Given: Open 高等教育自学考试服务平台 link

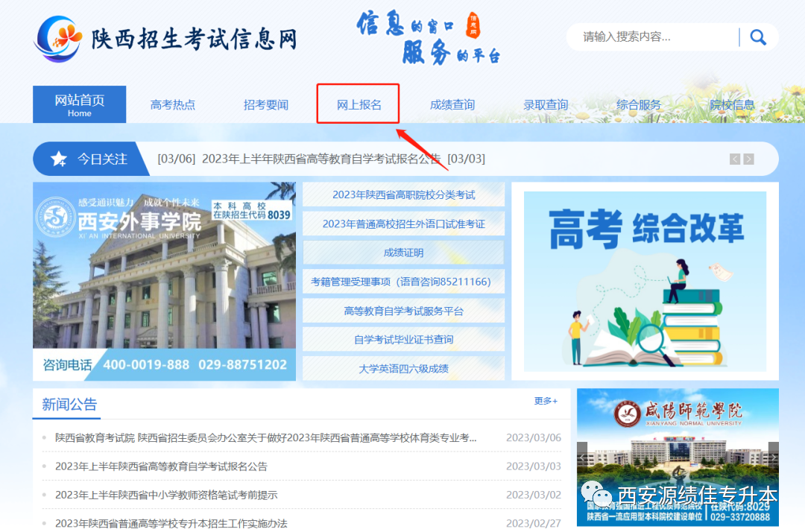Looking at the screenshot, I should tap(403, 311).
